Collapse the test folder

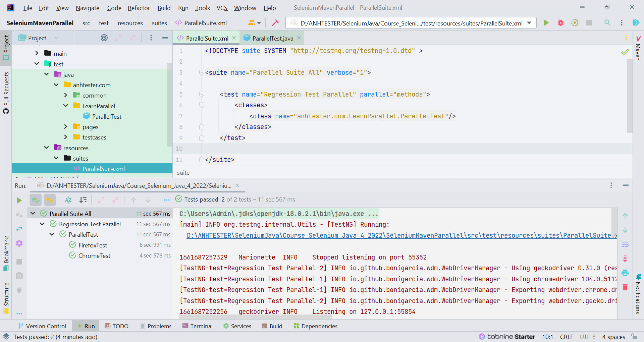37,64
